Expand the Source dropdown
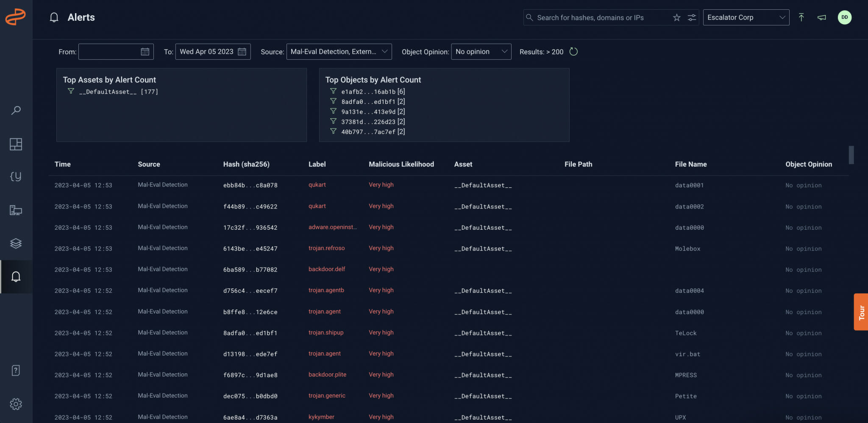The width and height of the screenshot is (868, 423). click(x=339, y=52)
